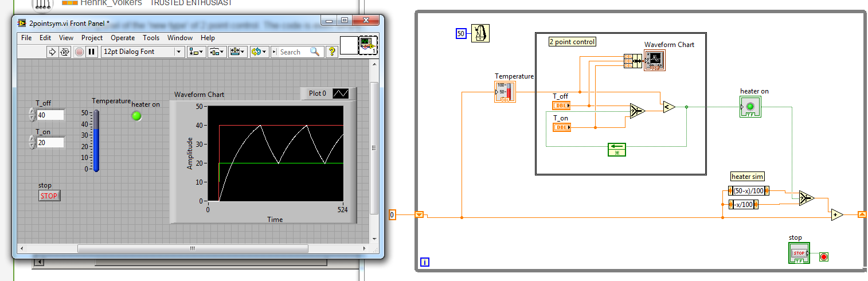Open the Help menu
Image resolution: width=868 pixels, height=281 pixels.
coord(208,38)
